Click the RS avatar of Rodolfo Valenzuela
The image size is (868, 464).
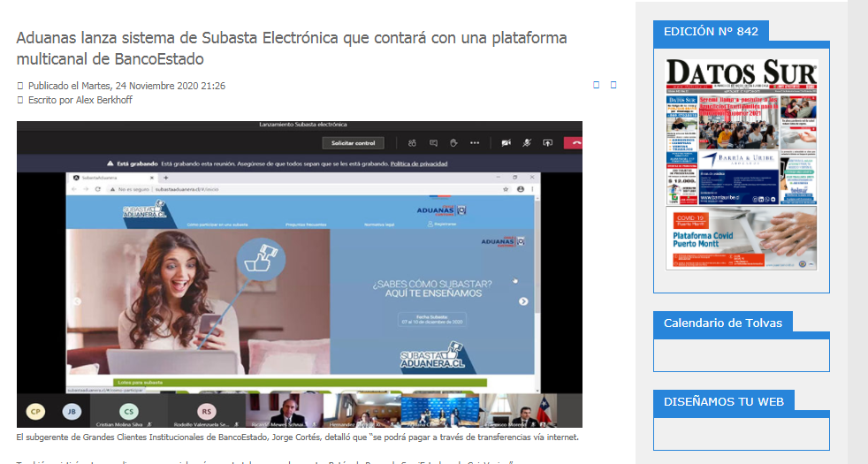(x=207, y=411)
